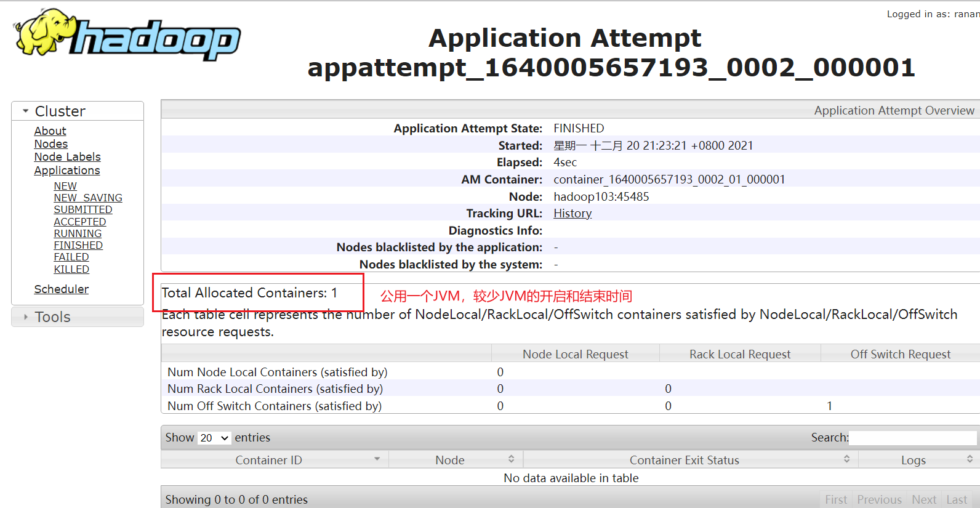The width and height of the screenshot is (980, 508).
Task: Click the 'No data available in table' message
Action: tap(571, 478)
